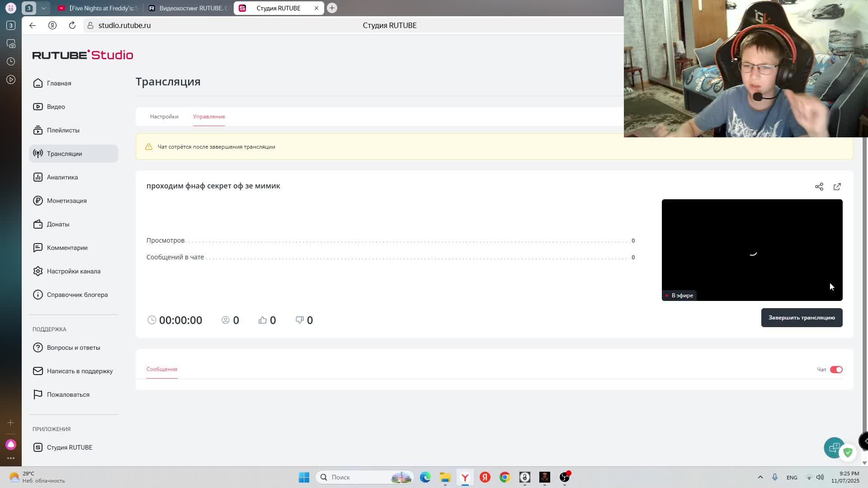Screen dimensions: 868x488
Task: Open Аналитика from the sidebar
Action: 62,177
